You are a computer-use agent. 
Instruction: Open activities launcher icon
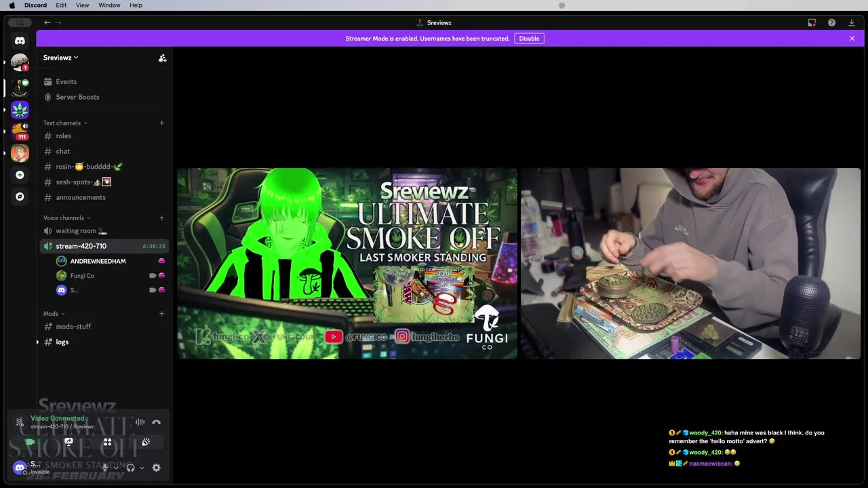(107, 442)
